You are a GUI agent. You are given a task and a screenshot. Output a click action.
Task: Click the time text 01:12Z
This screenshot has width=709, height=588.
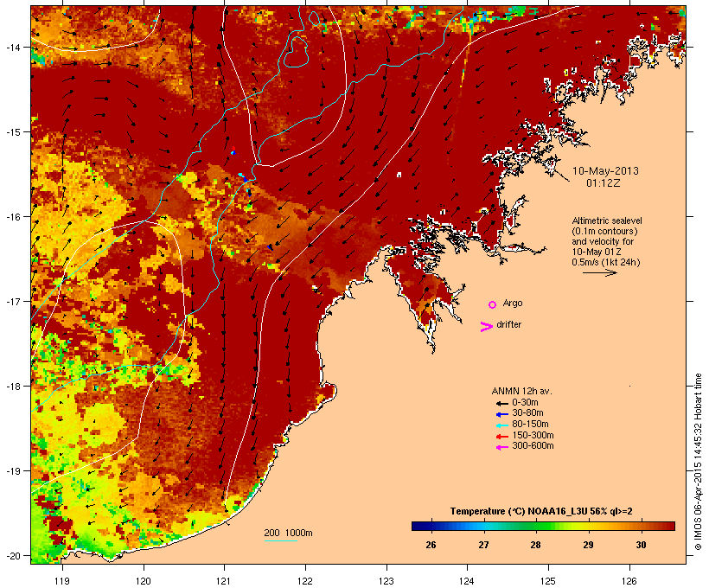coord(604,183)
